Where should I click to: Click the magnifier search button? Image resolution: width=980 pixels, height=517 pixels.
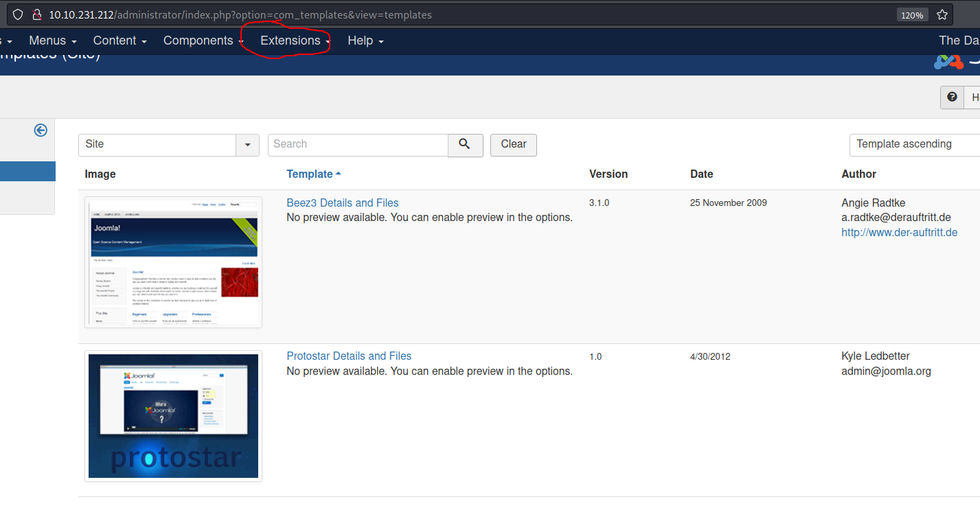tap(466, 144)
